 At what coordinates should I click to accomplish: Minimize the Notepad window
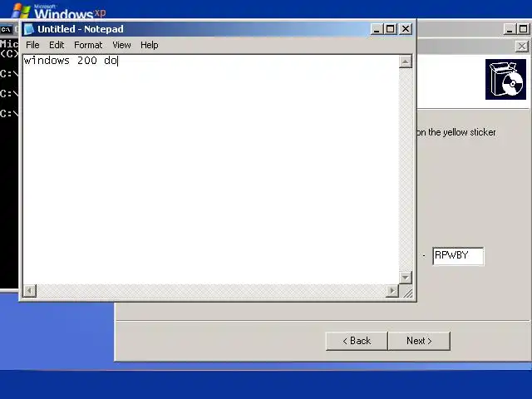coord(376,29)
